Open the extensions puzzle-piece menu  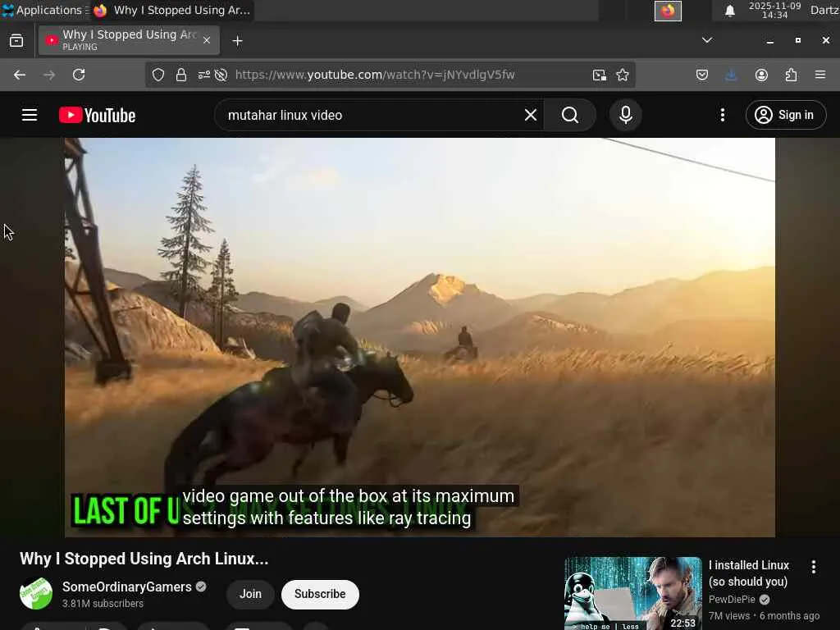[791, 75]
